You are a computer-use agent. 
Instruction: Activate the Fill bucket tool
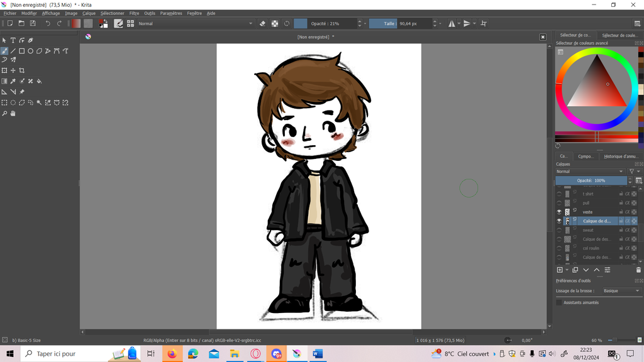click(39, 81)
